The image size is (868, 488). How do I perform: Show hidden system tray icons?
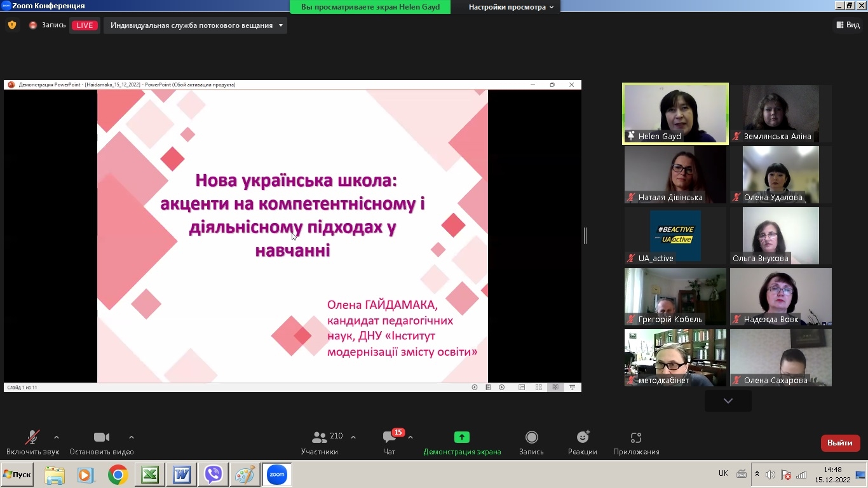click(x=757, y=474)
